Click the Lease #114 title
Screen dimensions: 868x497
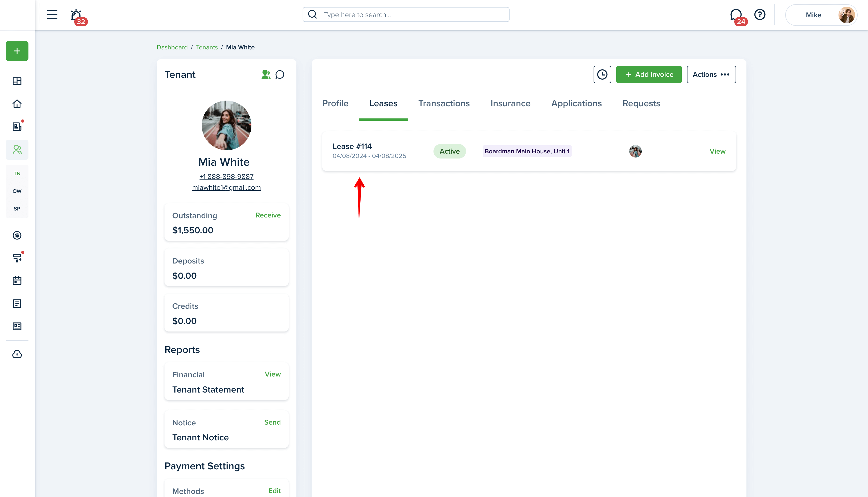tap(352, 146)
